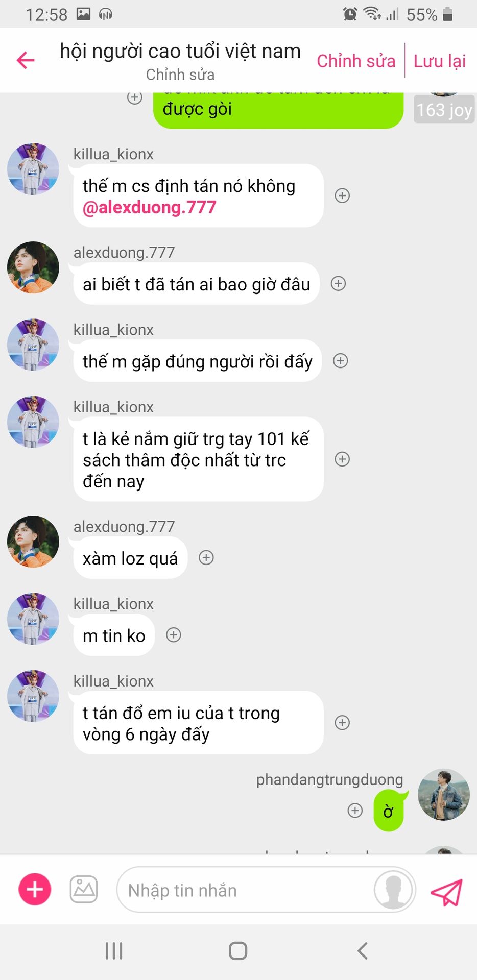Image resolution: width=477 pixels, height=980 pixels.
Task: Tap the @alexduong.777 mention link
Action: (x=150, y=207)
